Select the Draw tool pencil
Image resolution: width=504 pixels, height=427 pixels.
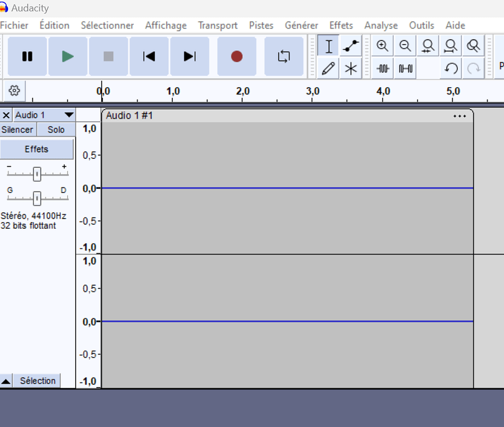point(328,68)
